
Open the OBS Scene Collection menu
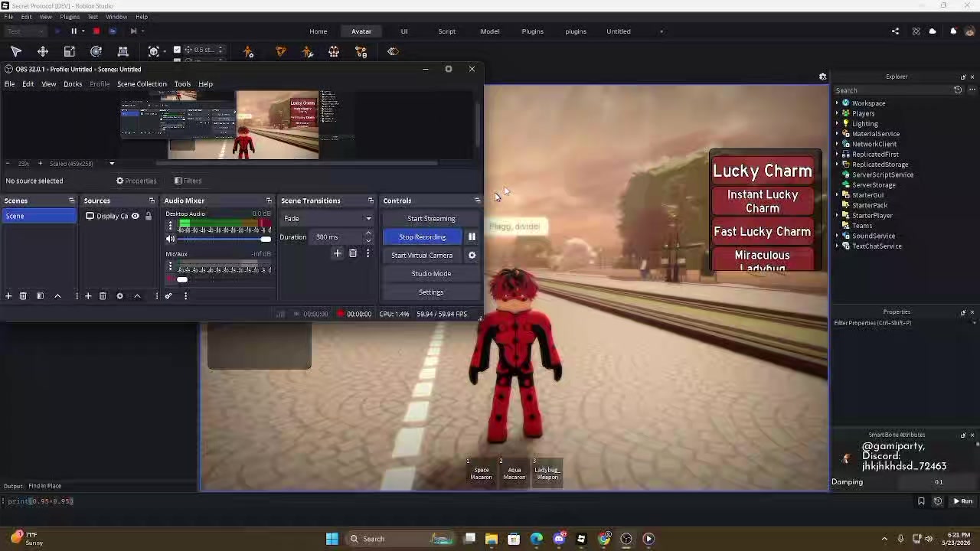(142, 84)
